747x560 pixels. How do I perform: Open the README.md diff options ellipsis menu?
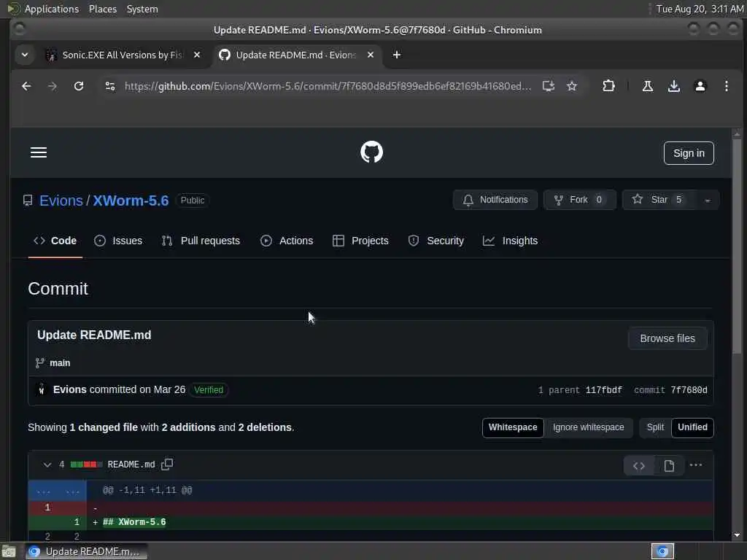pyautogui.click(x=695, y=464)
